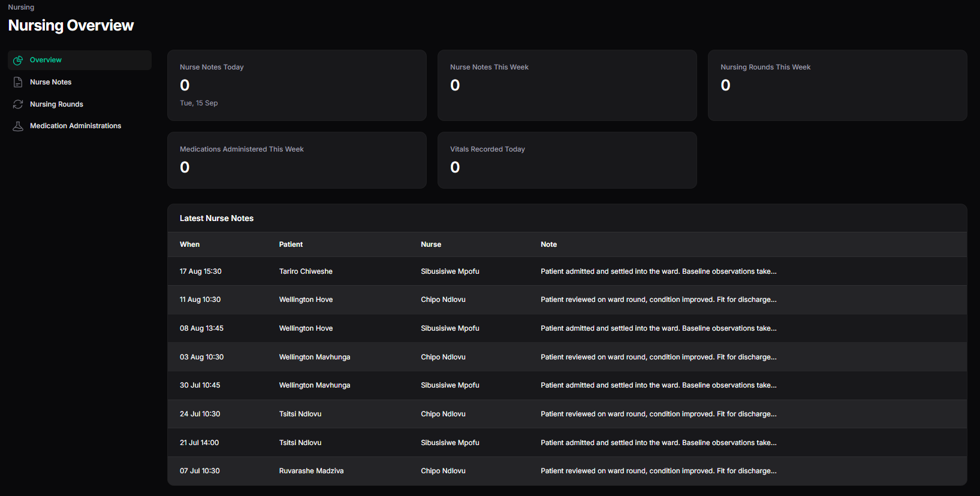Image resolution: width=980 pixels, height=496 pixels.
Task: Click the When column header
Action: click(189, 244)
